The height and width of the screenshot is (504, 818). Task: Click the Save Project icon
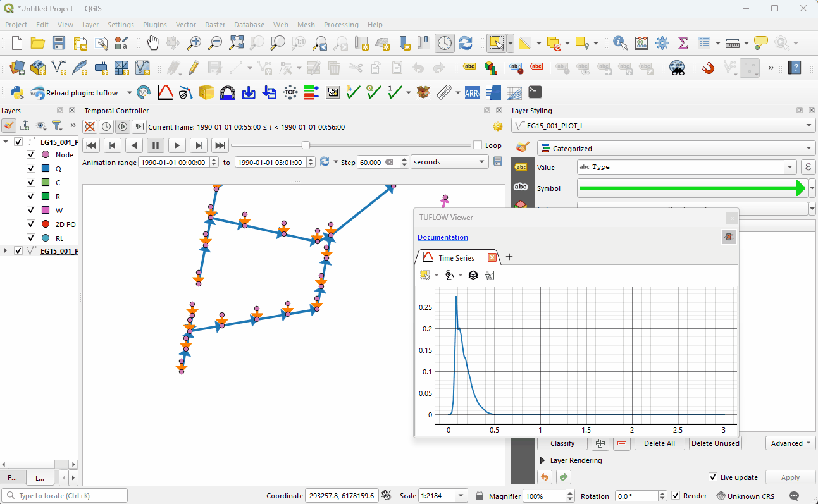tap(59, 43)
